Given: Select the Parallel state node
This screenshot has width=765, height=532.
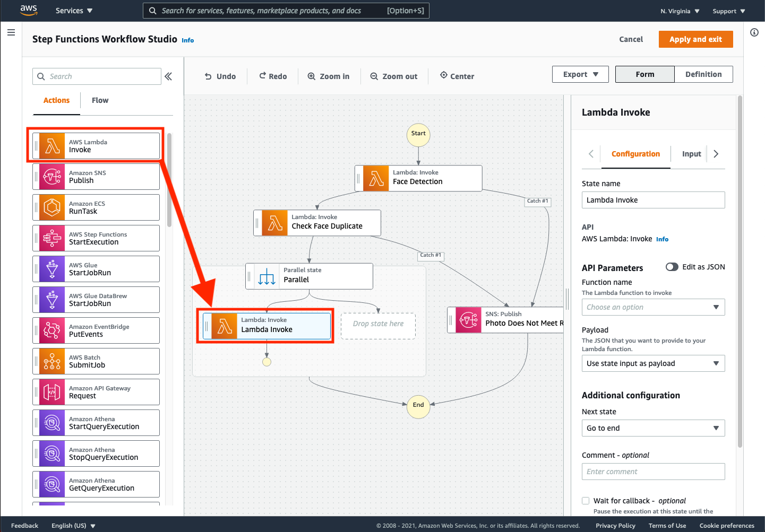Looking at the screenshot, I should point(309,276).
